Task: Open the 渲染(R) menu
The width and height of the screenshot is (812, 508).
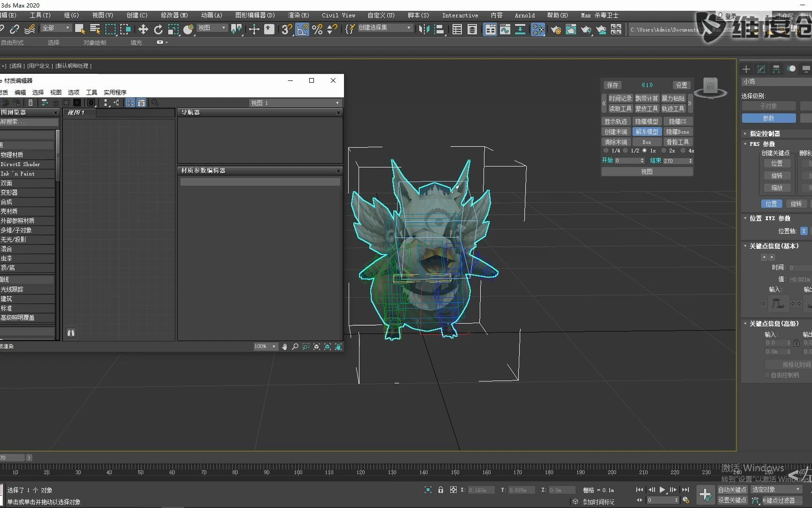Action: click(298, 15)
